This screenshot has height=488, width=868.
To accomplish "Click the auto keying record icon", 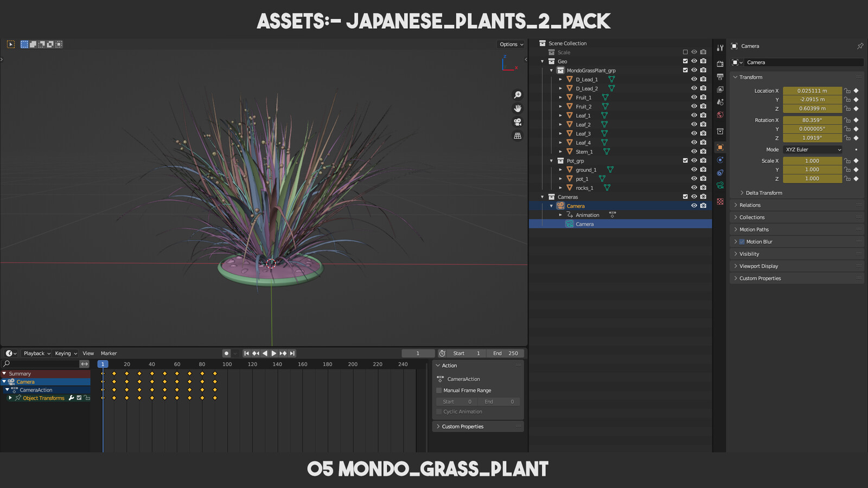I will point(226,353).
